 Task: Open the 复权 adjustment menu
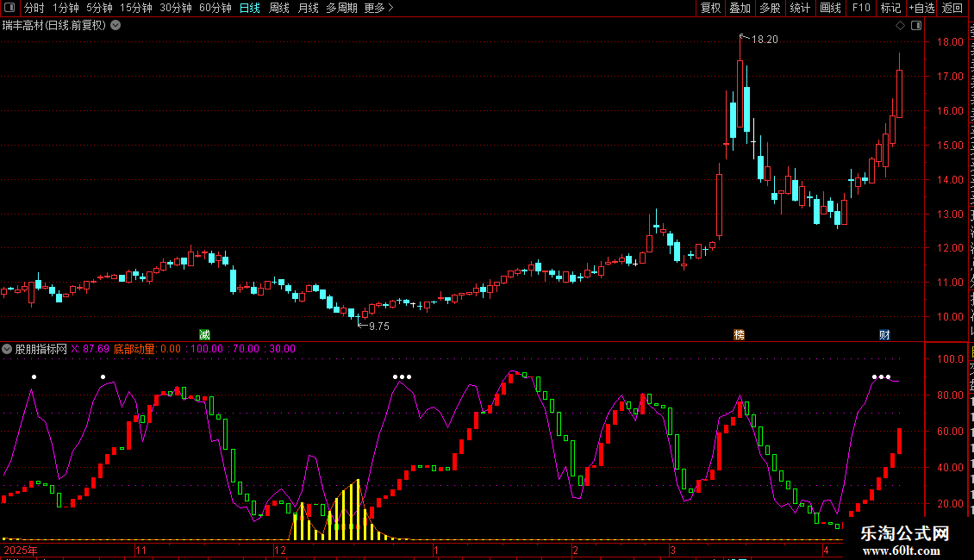[710, 8]
